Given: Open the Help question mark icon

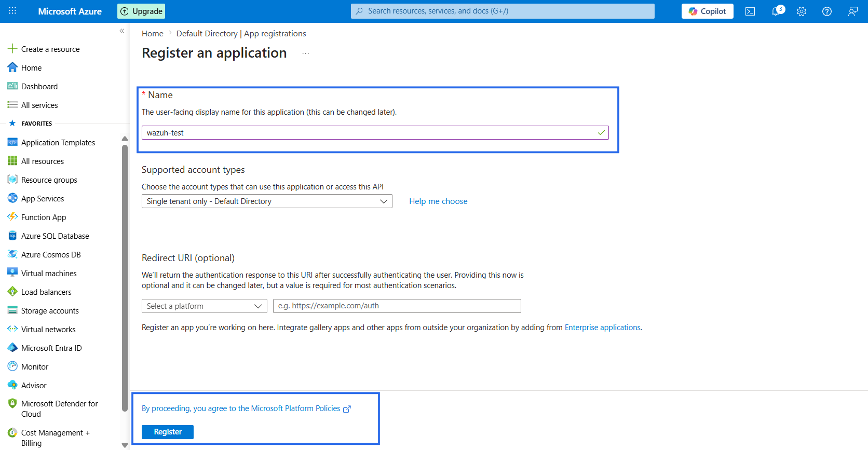Looking at the screenshot, I should click(827, 11).
